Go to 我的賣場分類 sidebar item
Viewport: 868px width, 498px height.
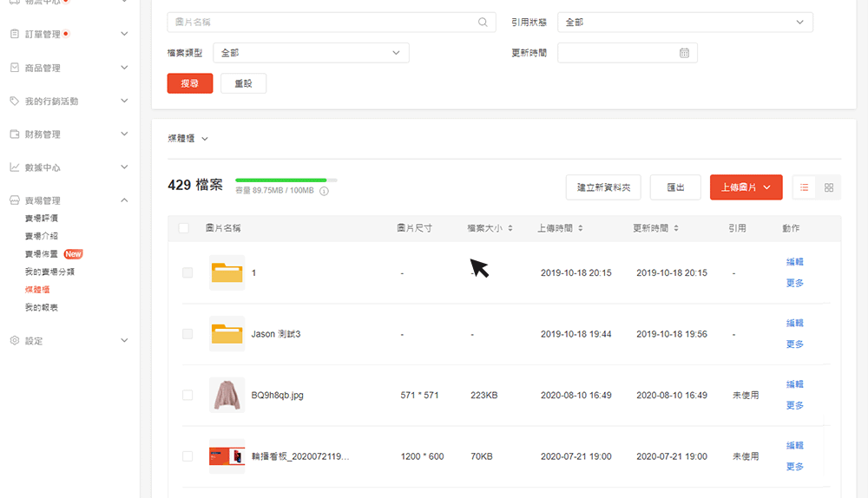click(x=49, y=272)
